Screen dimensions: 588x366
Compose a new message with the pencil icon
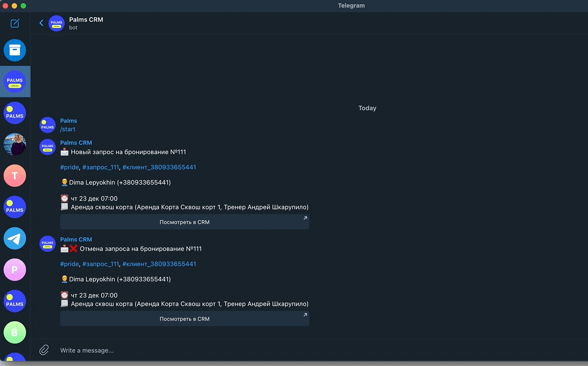15,23
